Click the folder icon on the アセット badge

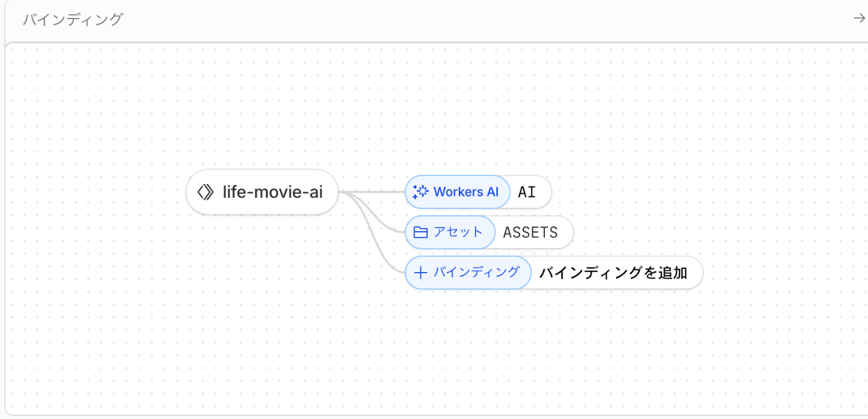tap(420, 232)
